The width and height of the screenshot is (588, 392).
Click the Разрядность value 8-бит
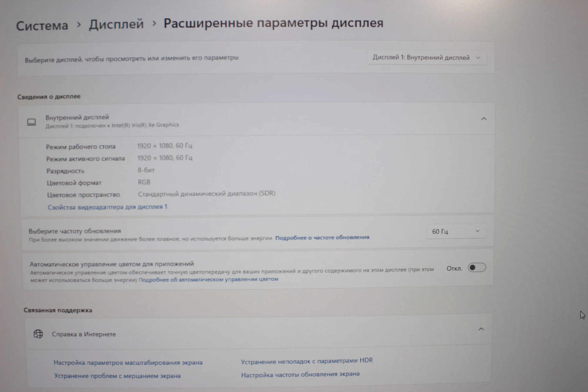(146, 170)
